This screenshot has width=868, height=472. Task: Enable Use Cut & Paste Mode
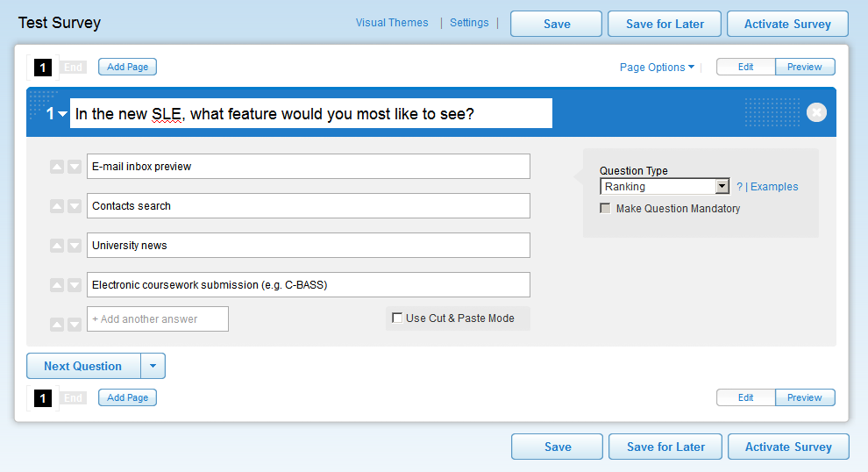(x=397, y=318)
